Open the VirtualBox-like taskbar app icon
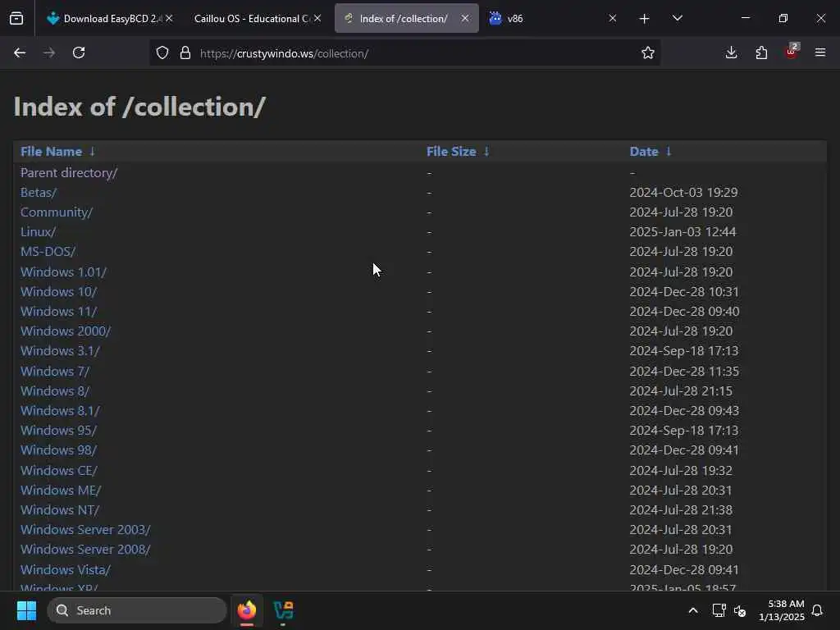The width and height of the screenshot is (840, 630). click(x=283, y=610)
